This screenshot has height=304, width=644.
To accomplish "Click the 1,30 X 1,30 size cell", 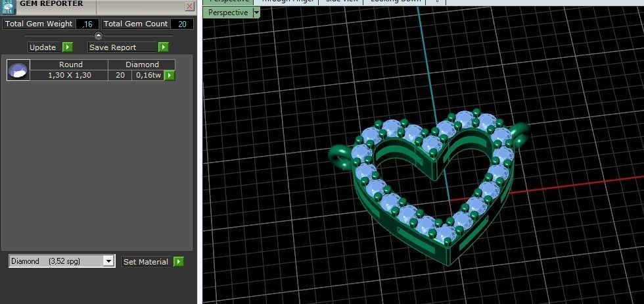I will tap(69, 75).
